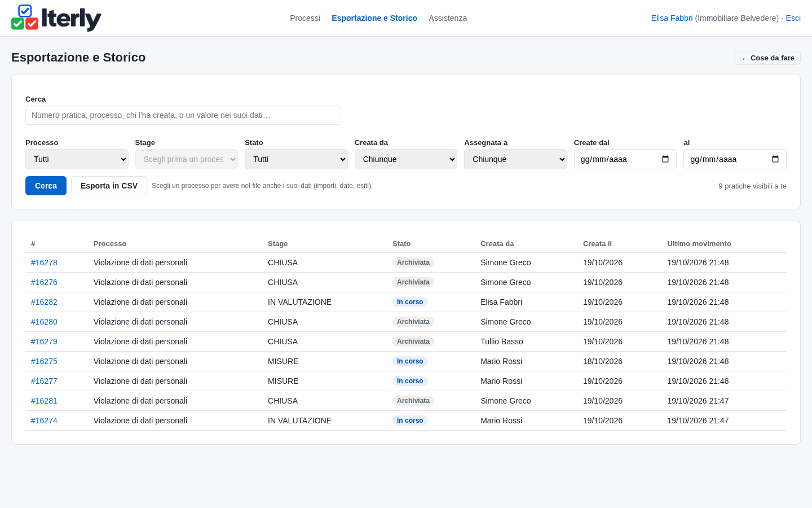Screen dimensions: 812x508
Task: Select Esportazione e Storico in navigation
Action: tap(374, 18)
